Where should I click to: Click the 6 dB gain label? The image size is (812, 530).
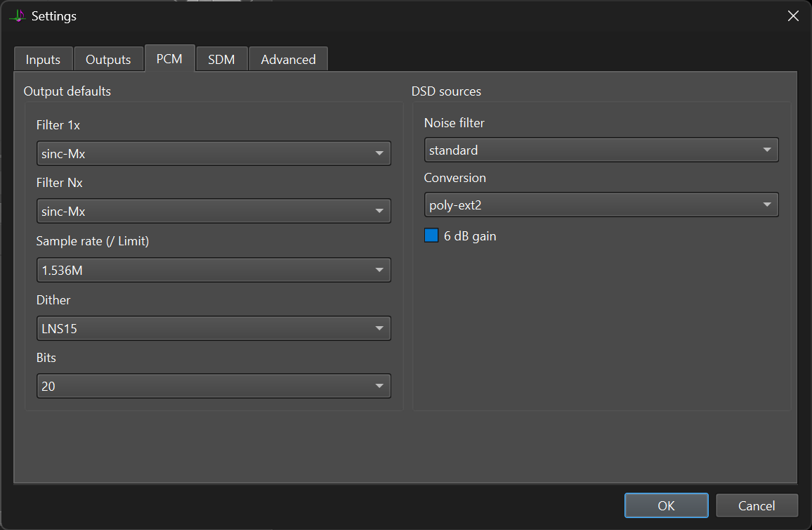[x=470, y=236]
